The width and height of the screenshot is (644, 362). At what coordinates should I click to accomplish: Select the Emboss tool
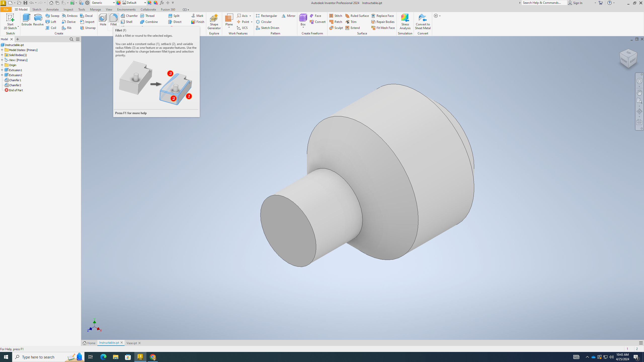click(70, 16)
